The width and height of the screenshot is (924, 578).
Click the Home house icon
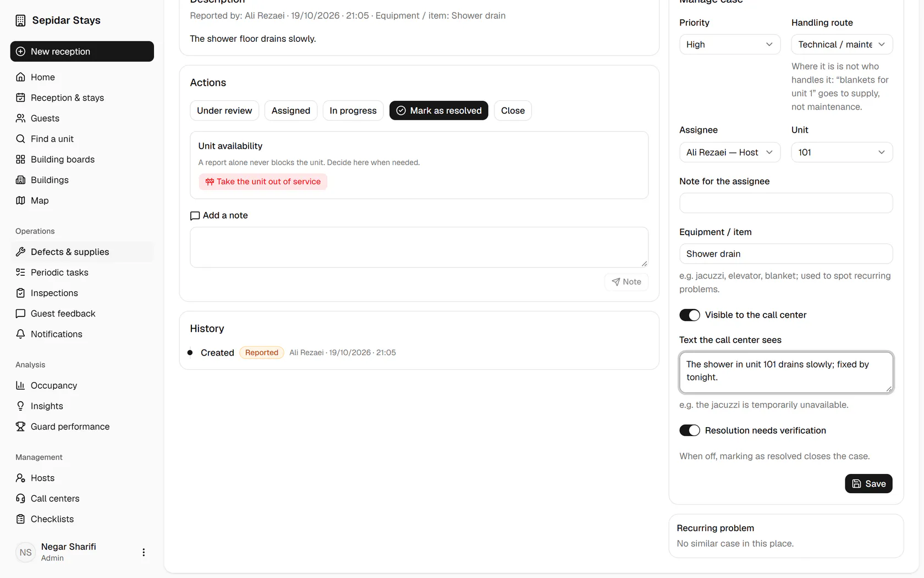[x=20, y=77]
